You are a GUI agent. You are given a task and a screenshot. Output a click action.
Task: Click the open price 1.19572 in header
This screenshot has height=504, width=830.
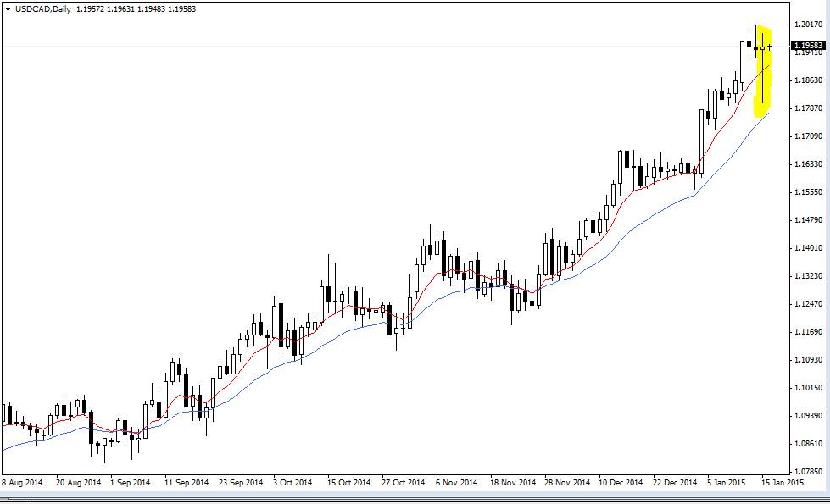pos(90,9)
